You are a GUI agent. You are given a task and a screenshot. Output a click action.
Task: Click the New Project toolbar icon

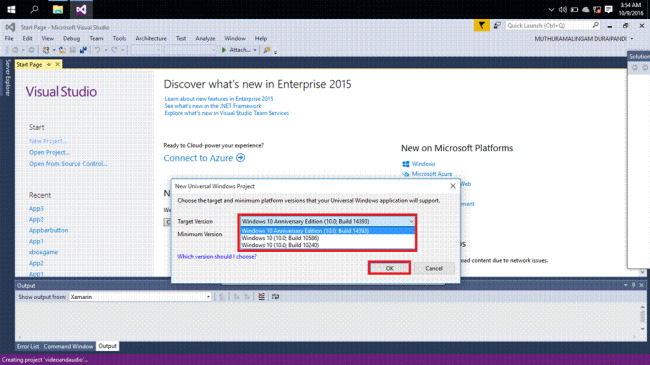(46, 50)
